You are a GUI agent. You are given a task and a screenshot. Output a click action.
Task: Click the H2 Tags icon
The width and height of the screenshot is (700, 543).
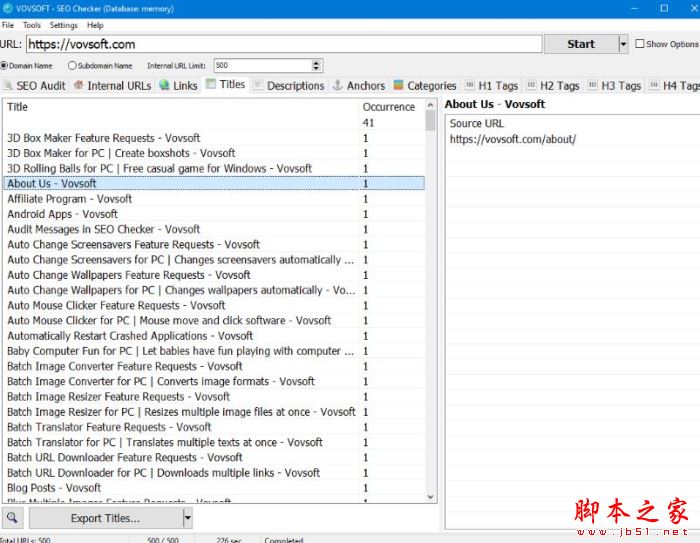tap(531, 84)
